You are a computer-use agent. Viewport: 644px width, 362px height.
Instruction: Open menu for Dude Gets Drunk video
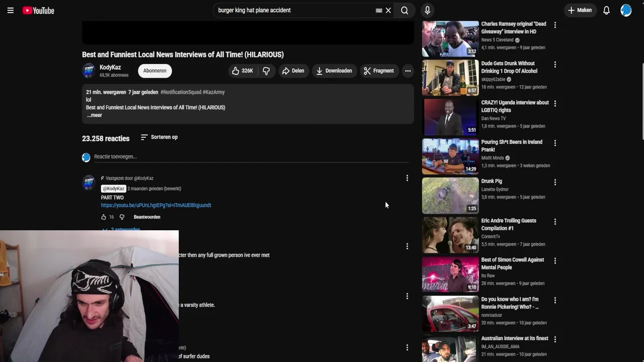click(x=555, y=64)
